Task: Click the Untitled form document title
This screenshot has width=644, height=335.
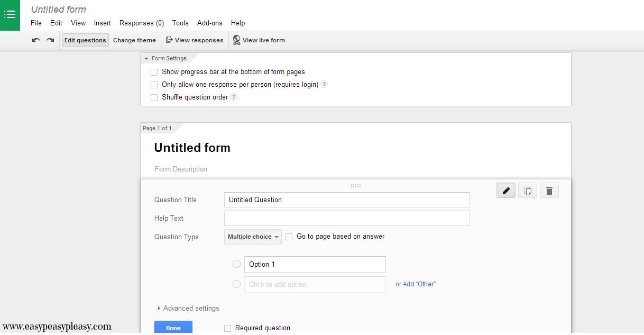Action: point(59,10)
